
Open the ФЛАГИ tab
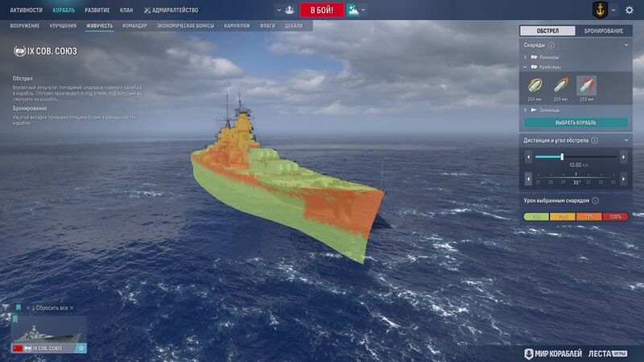click(267, 26)
